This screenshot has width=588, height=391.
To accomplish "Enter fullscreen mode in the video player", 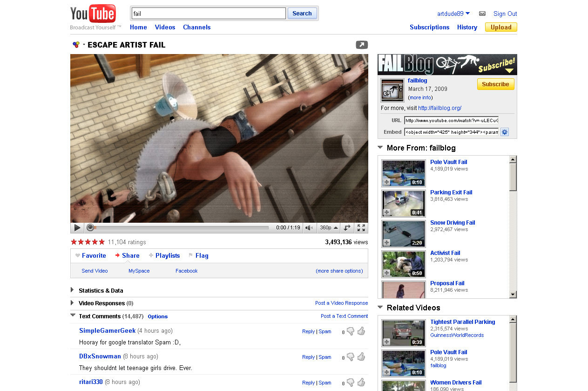I will pos(361,228).
